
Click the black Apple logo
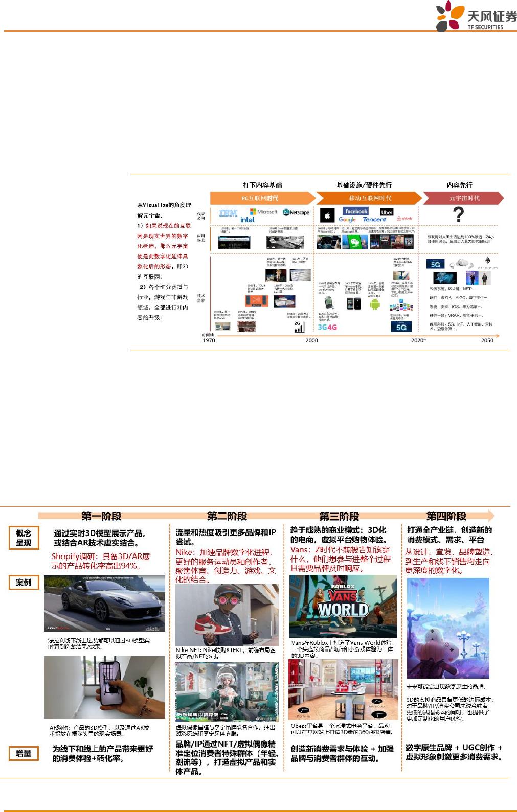(327, 215)
